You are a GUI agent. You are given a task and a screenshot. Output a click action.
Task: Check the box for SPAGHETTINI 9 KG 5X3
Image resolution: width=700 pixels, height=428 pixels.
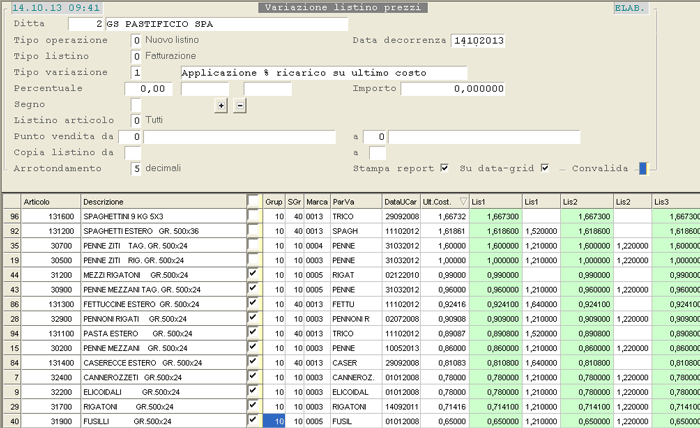pos(253,216)
